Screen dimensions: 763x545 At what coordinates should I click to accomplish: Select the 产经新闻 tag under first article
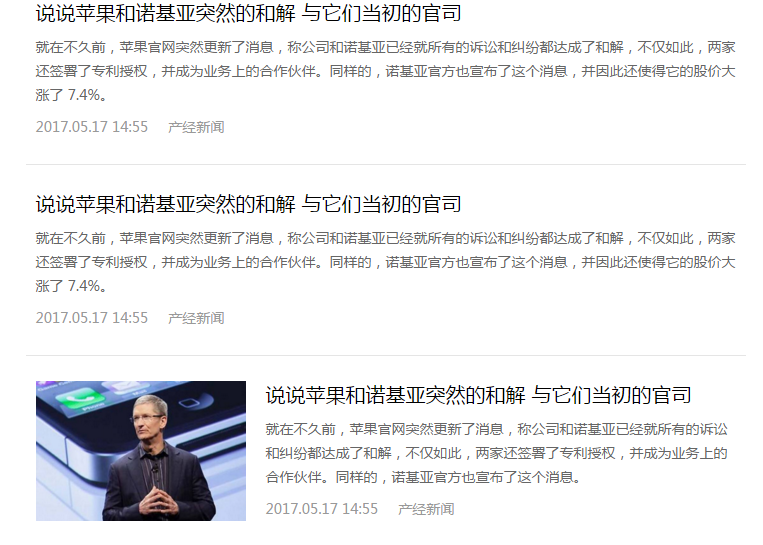[196, 127]
